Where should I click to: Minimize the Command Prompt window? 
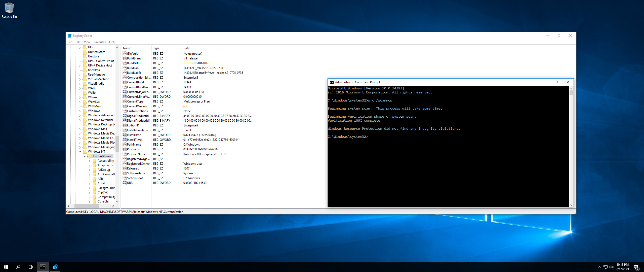tap(545, 82)
